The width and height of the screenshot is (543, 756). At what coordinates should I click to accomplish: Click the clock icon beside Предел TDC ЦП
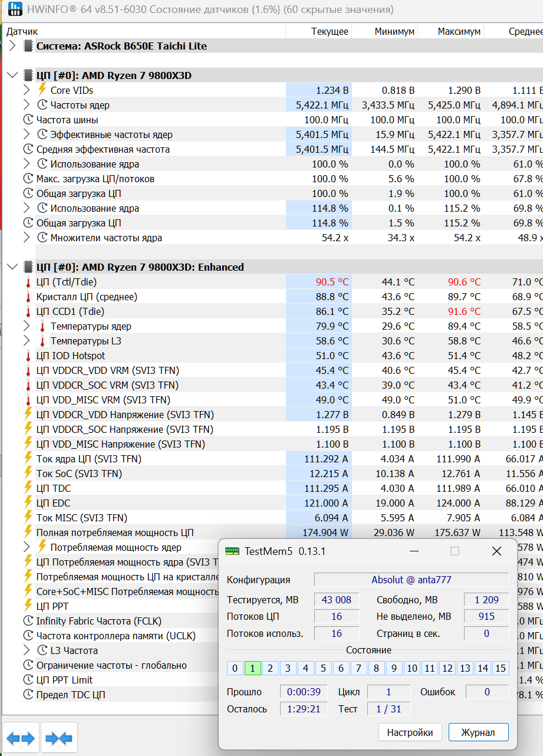pos(28,695)
